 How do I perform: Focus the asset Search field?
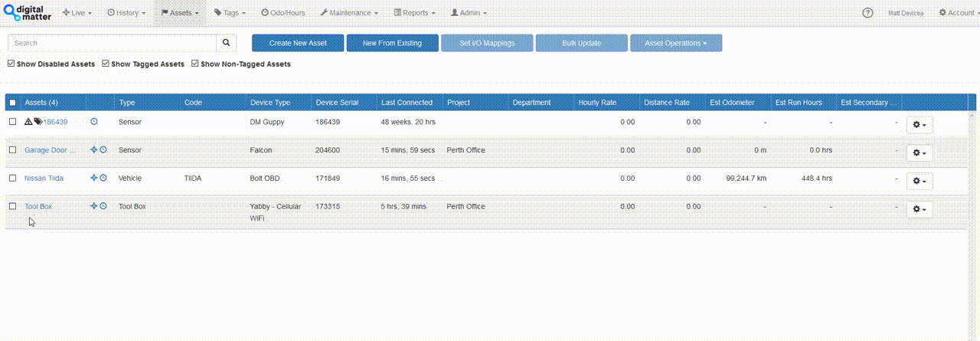click(x=112, y=43)
